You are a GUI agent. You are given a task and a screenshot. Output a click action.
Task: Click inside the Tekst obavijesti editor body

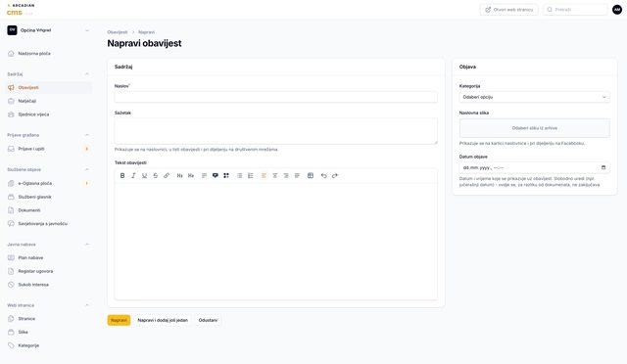[x=276, y=242]
